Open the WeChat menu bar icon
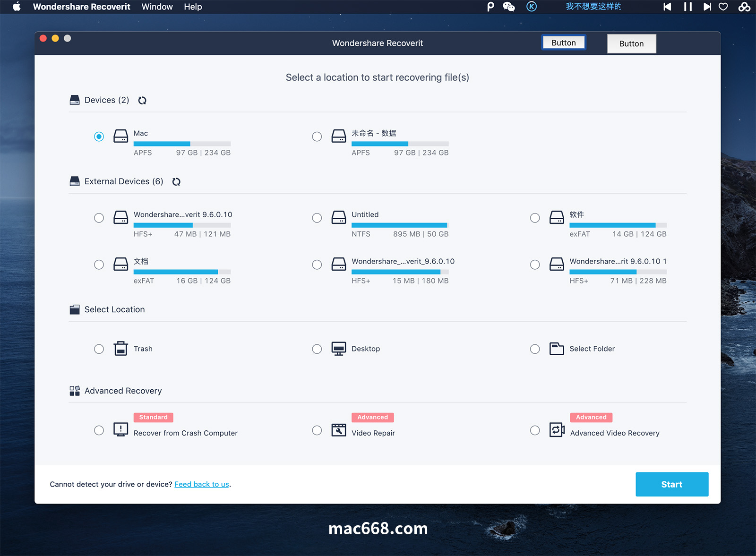 point(509,7)
